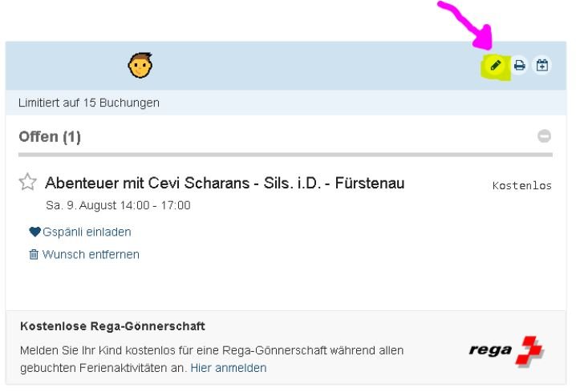Click the Rega-Gönnerschaft description paragraph

click(x=212, y=359)
